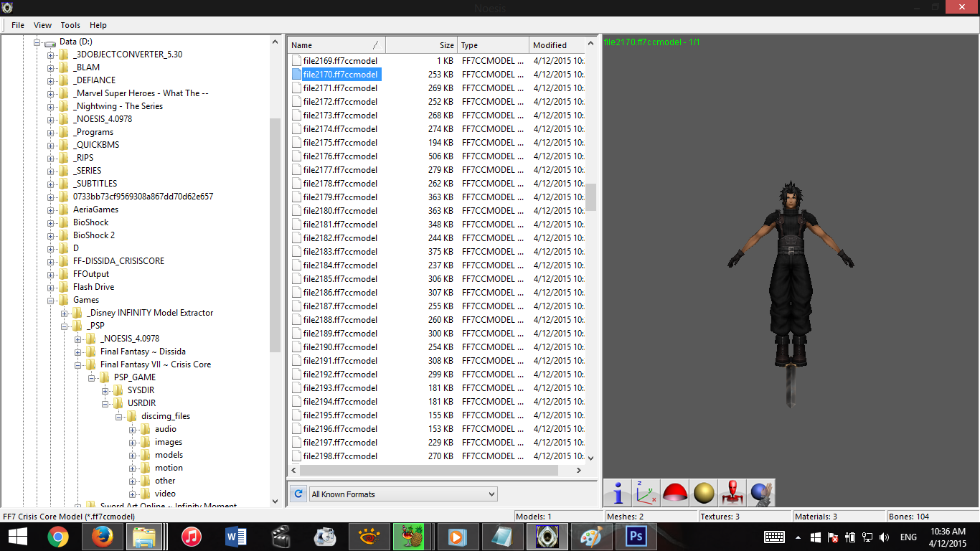Select file2169.ff7ccmodel in the file list
Image resolution: width=980 pixels, height=551 pixels.
pyautogui.click(x=340, y=61)
